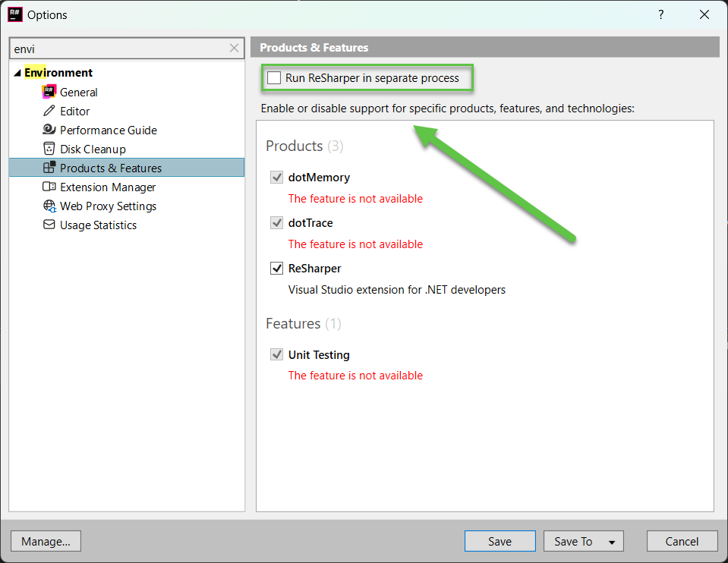Image resolution: width=728 pixels, height=563 pixels.
Task: Click 'Features (1)' section heading
Action: (x=304, y=323)
